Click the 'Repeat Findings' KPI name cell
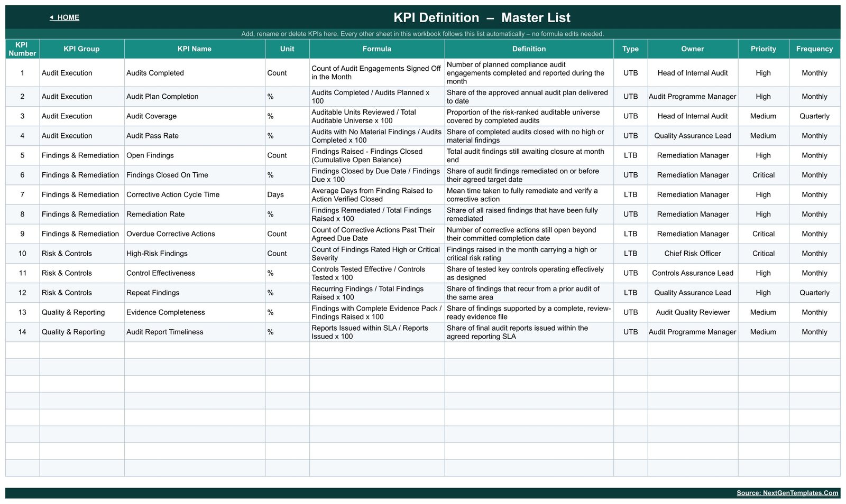This screenshot has height=504, width=846. [195, 293]
